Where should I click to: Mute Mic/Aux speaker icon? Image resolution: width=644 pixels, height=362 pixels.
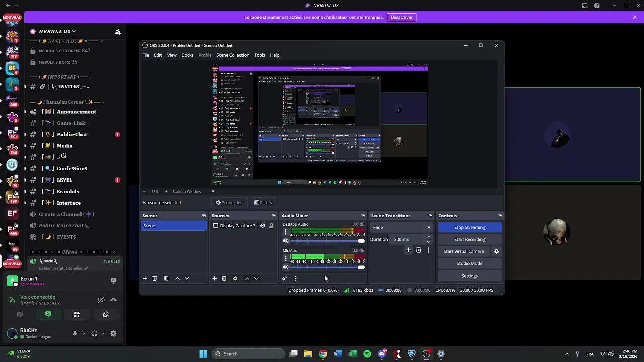click(286, 267)
